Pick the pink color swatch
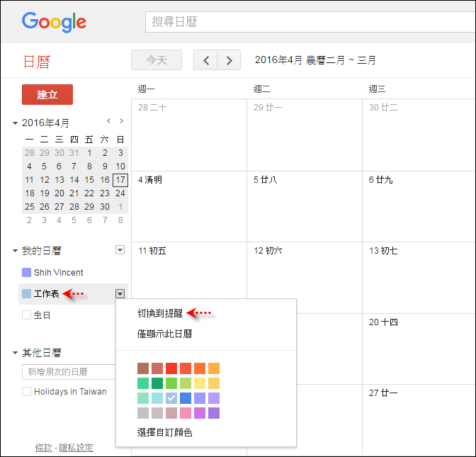This screenshot has height=457, width=476. click(x=186, y=413)
